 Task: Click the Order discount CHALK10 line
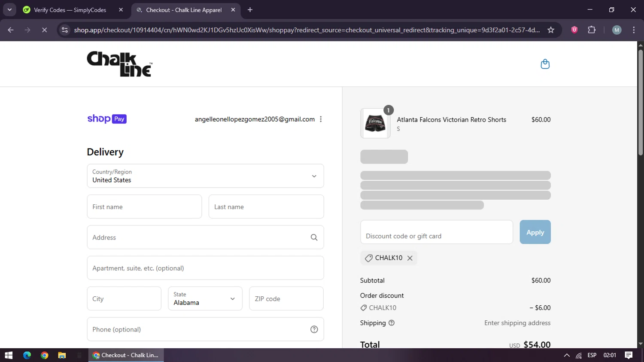(x=378, y=308)
